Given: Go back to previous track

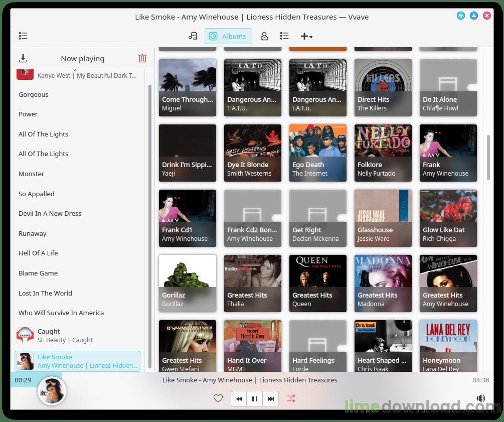Looking at the screenshot, I should 239,399.
